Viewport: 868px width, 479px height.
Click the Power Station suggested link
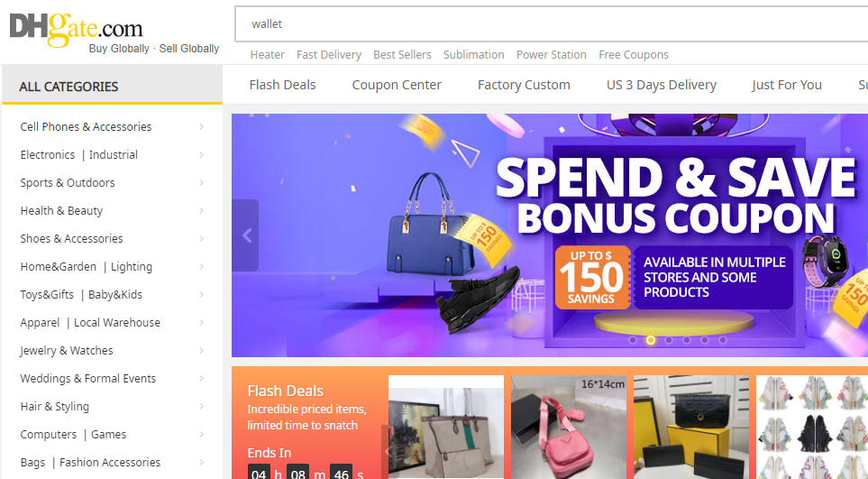pyautogui.click(x=551, y=55)
